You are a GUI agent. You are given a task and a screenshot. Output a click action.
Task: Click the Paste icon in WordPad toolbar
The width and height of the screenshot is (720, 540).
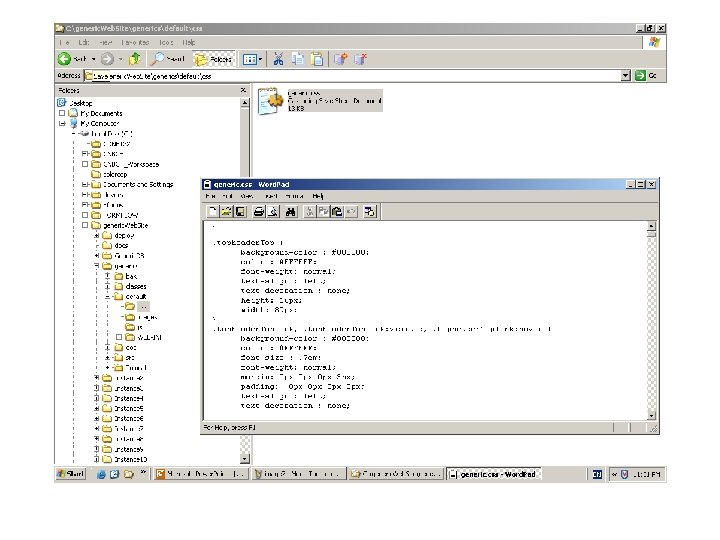point(337,212)
